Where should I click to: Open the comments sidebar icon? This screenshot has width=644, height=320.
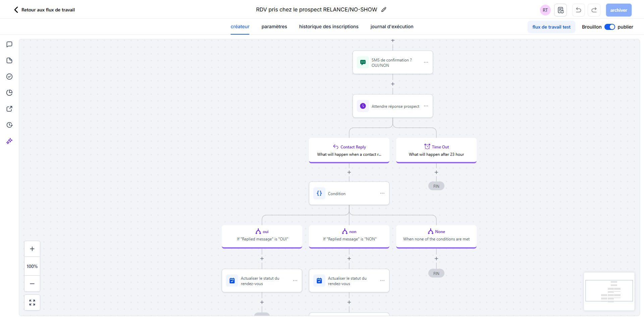point(9,44)
